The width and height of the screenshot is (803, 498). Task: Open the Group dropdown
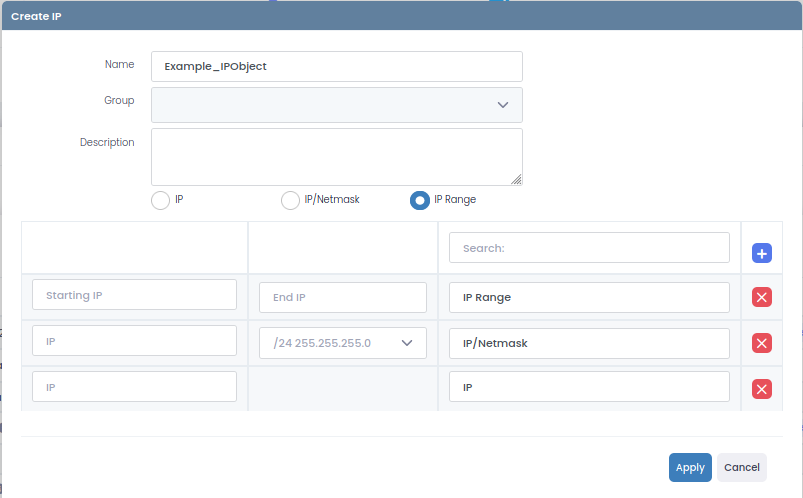point(336,105)
